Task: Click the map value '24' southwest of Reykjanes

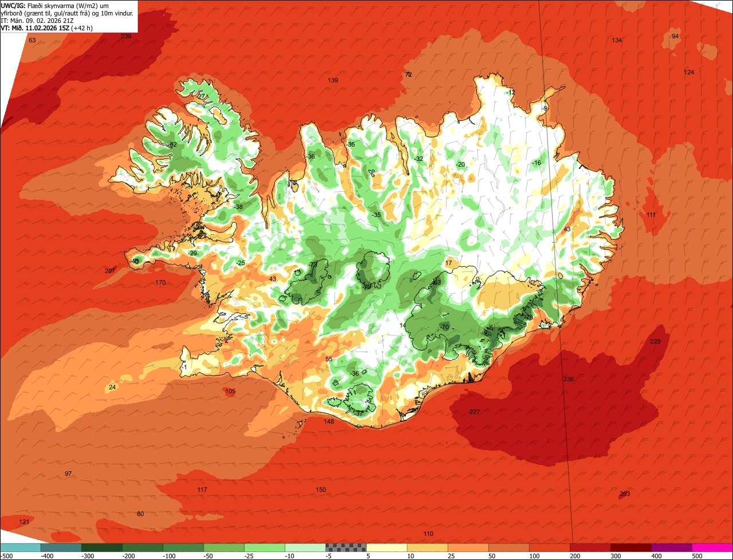Action: pos(112,388)
